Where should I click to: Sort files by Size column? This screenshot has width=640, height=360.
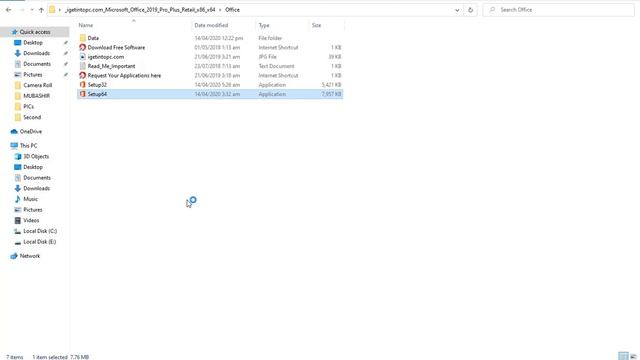click(x=316, y=25)
